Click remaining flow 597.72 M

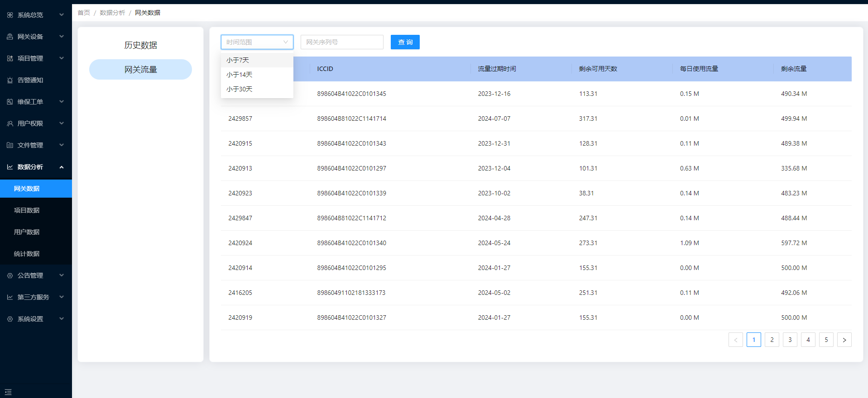coord(794,243)
